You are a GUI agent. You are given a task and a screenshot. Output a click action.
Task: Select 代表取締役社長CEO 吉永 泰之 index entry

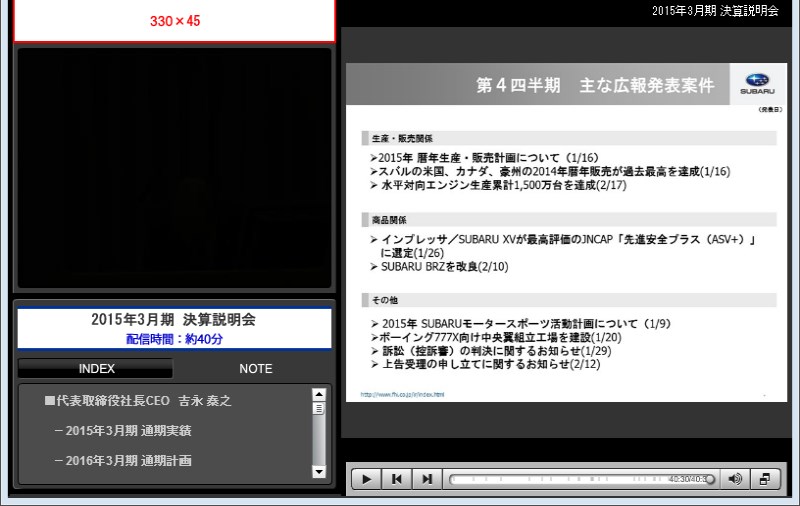(x=138, y=401)
